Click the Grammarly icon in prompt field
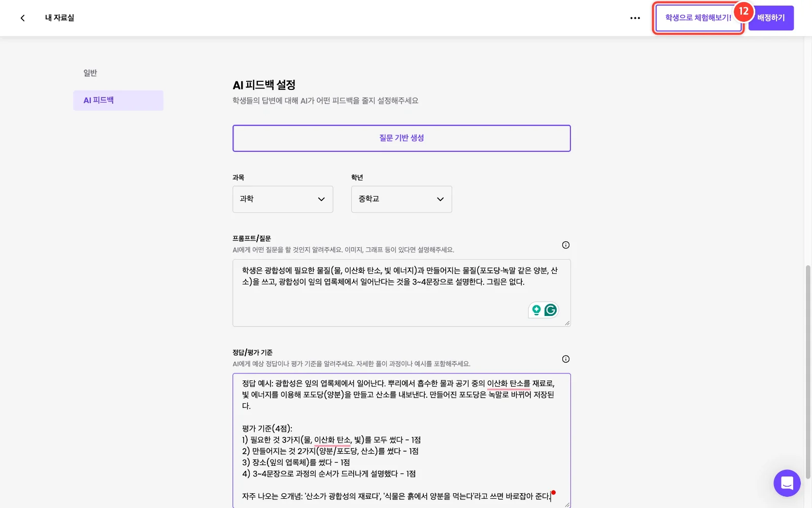Image resolution: width=812 pixels, height=508 pixels. coord(551,310)
